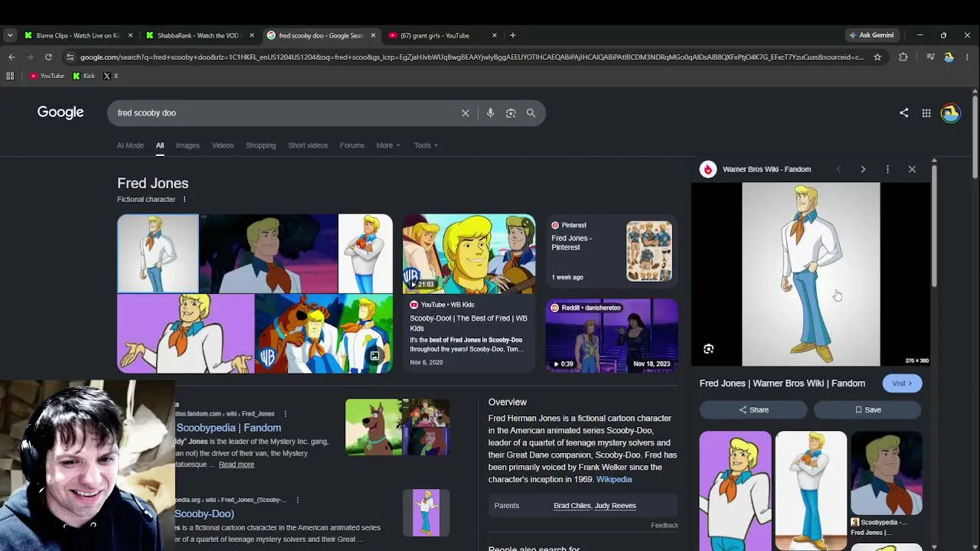Open the apps grid in the bookmarks bar
980x551 pixels.
coord(10,76)
